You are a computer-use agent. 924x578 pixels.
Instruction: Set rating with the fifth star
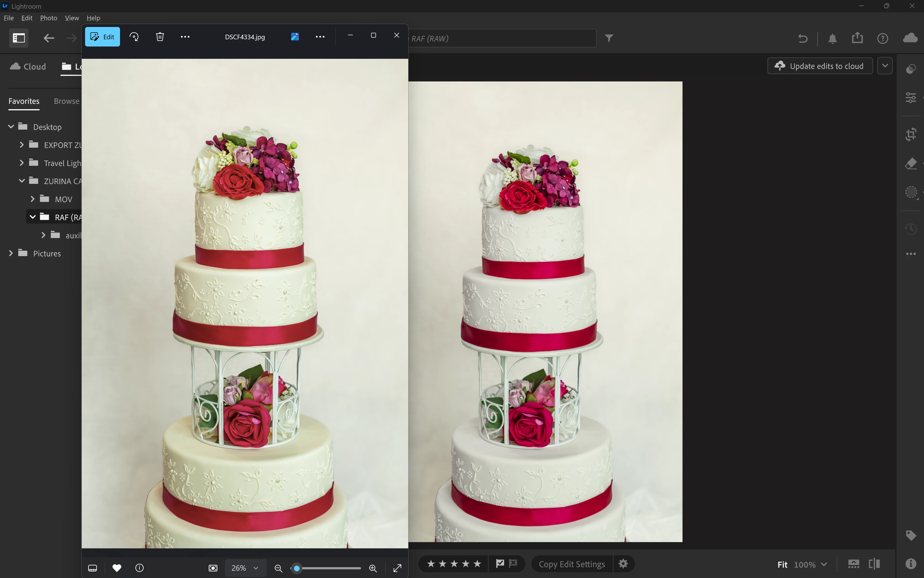[477, 564]
